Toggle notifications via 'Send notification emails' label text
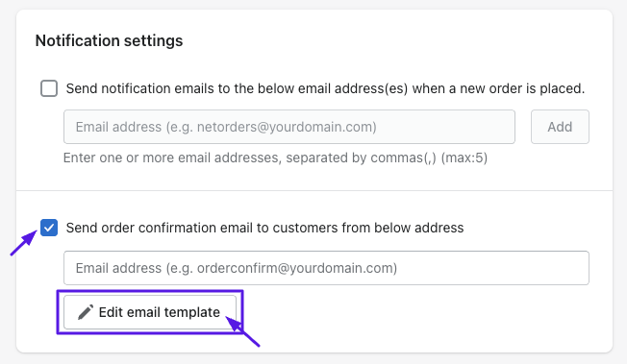Viewport: 627px width, 364px height. pyautogui.click(x=325, y=88)
